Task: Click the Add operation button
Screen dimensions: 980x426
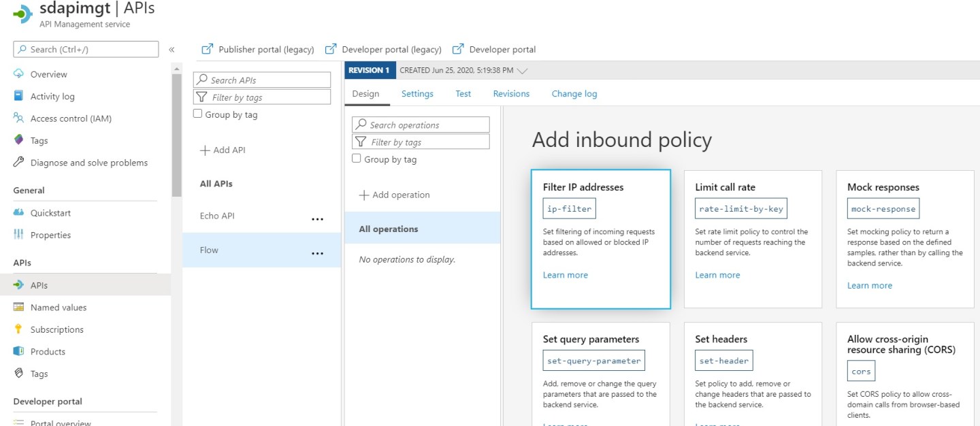Action: 395,195
